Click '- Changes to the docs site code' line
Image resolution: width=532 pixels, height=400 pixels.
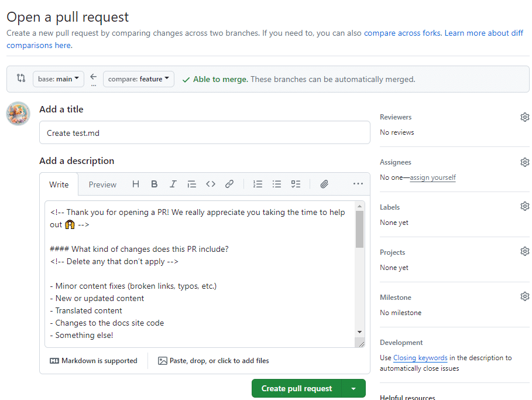(x=107, y=323)
